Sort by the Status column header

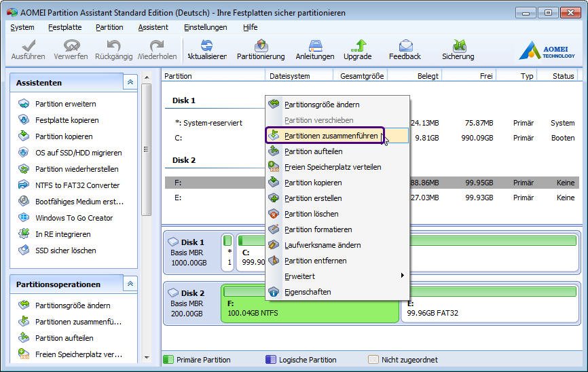[557, 76]
